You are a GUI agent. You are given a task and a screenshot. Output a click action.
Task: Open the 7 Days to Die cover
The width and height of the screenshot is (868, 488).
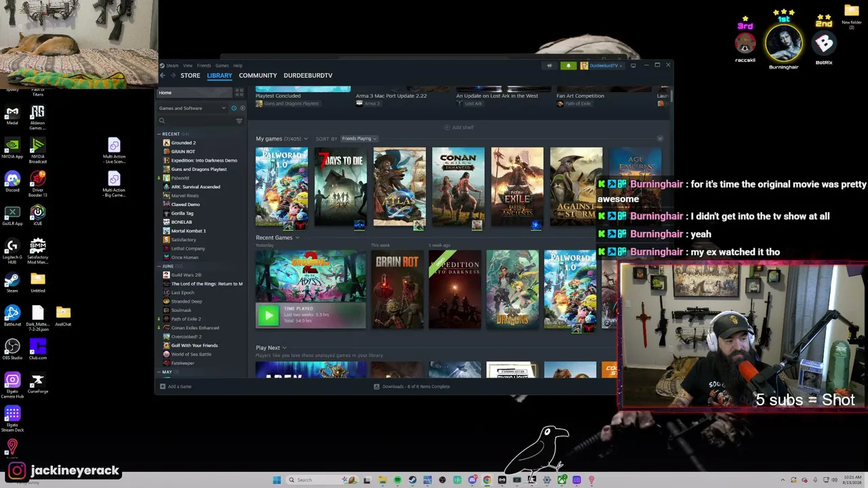pyautogui.click(x=340, y=188)
